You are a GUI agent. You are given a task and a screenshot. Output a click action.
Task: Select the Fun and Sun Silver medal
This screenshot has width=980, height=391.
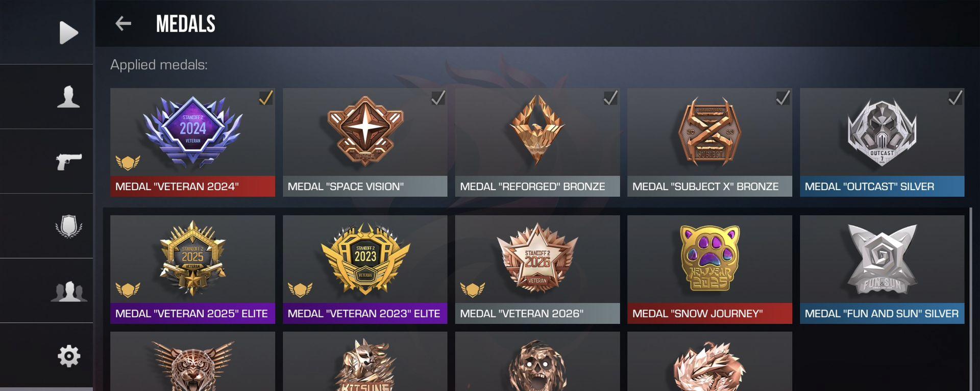coord(882,269)
